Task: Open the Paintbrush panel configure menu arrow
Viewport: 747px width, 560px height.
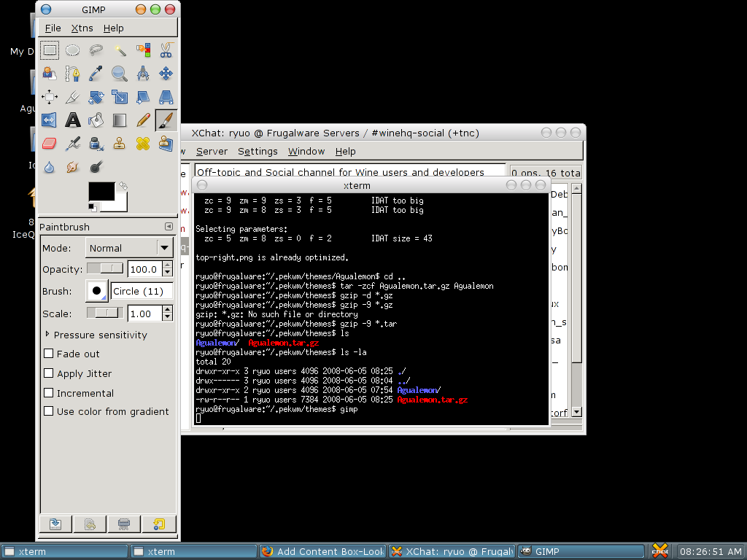Action: [x=169, y=227]
